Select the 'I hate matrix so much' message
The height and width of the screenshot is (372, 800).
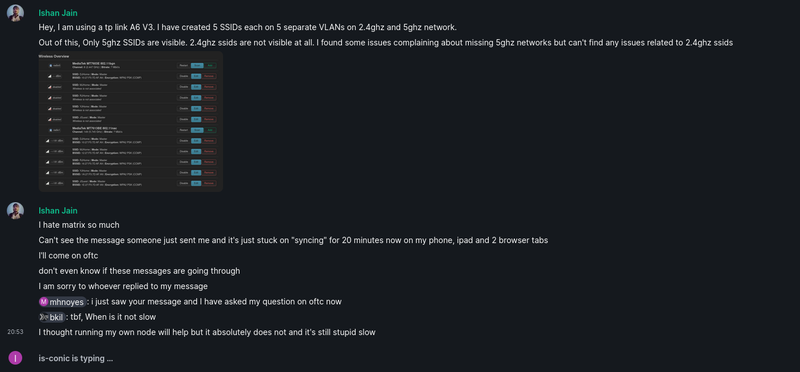click(79, 225)
